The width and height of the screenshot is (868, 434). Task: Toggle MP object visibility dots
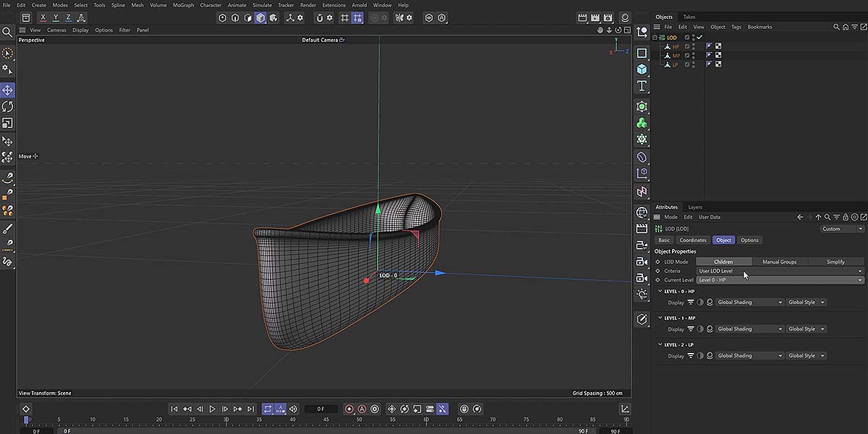694,56
